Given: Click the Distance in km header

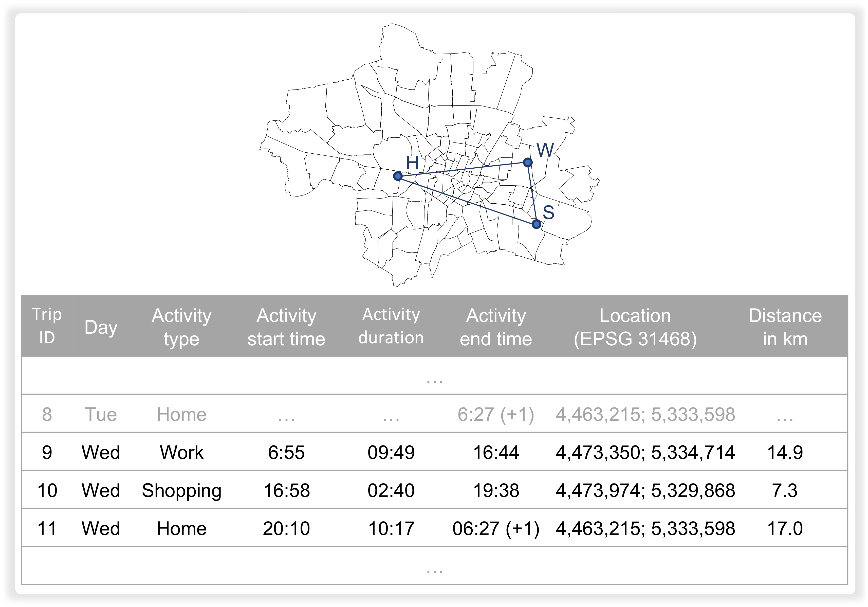Looking at the screenshot, I should pos(785,327).
